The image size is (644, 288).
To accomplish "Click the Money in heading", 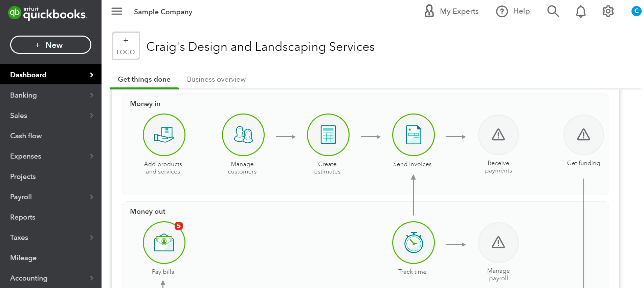I will tap(145, 104).
